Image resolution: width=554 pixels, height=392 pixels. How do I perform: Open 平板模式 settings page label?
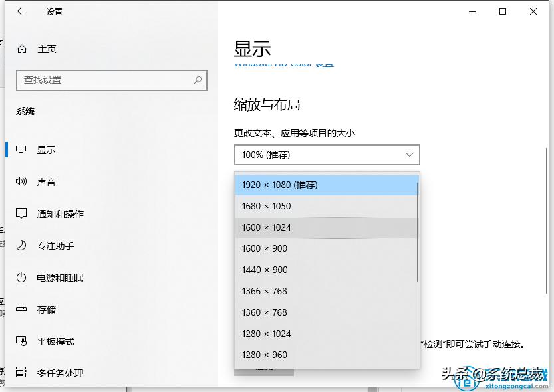56,342
